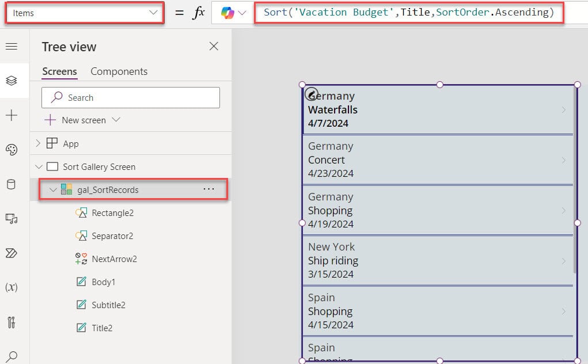
Task: Click next arrow on New York item
Action: (x=563, y=261)
